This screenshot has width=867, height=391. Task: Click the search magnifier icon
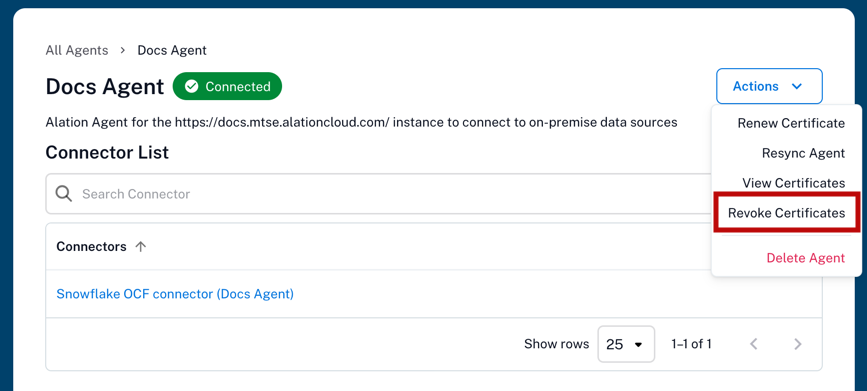click(x=64, y=194)
